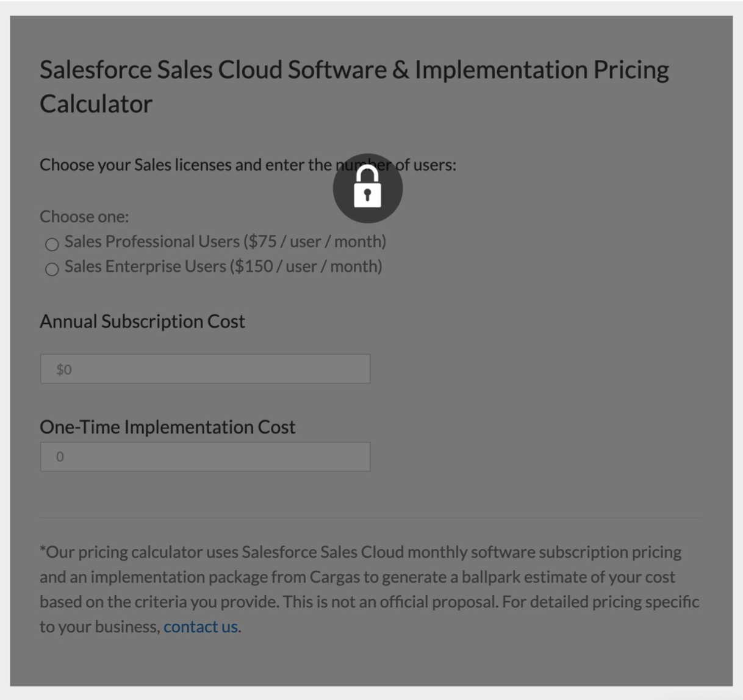Click the "Sales Professional Users ($75 / user / month)" label

pos(225,241)
